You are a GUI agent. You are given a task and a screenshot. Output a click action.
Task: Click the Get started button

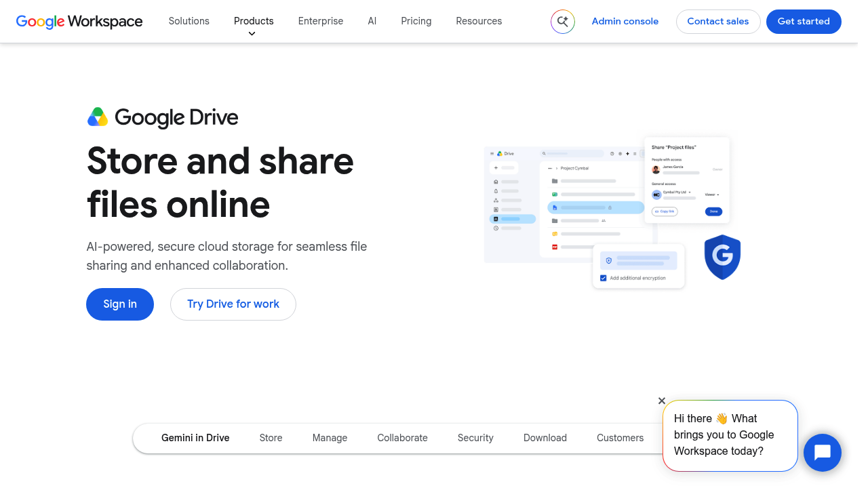click(x=804, y=22)
